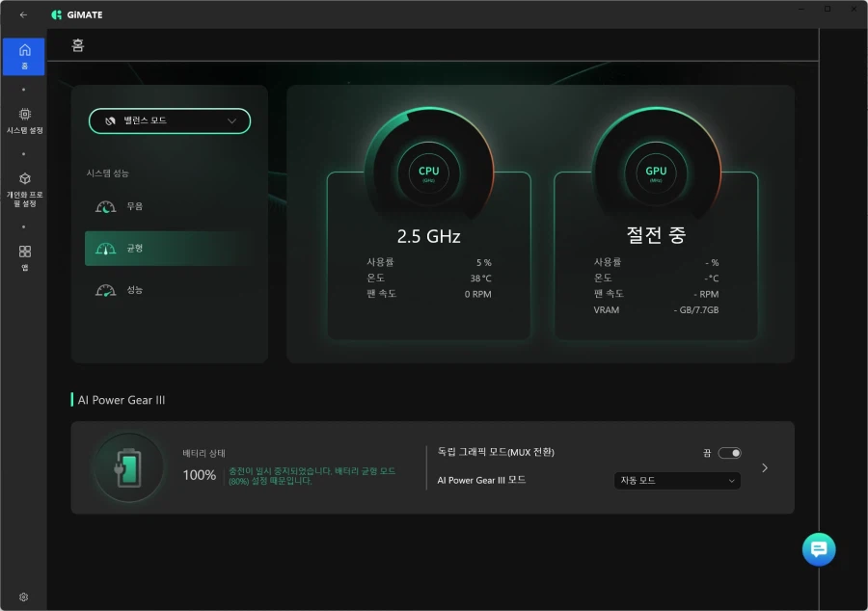The height and width of the screenshot is (611, 868).
Task: Open settings gear at bottom left
Action: tap(23, 598)
